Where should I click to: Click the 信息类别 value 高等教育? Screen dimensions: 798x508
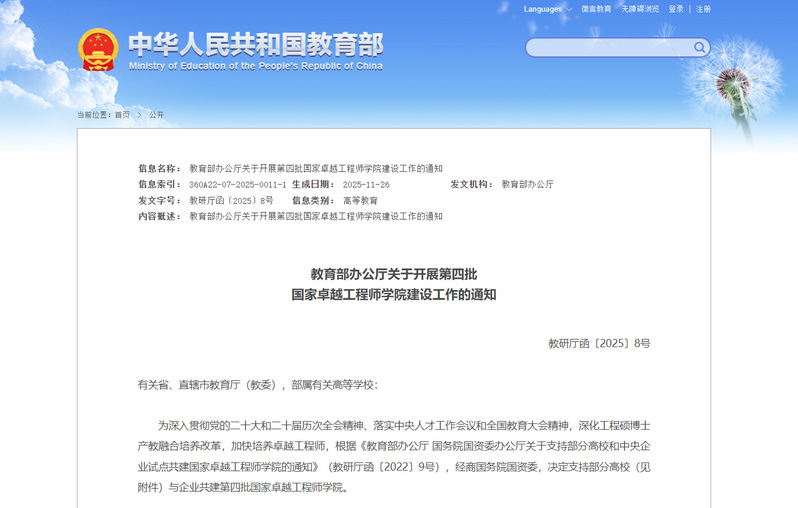(360, 201)
